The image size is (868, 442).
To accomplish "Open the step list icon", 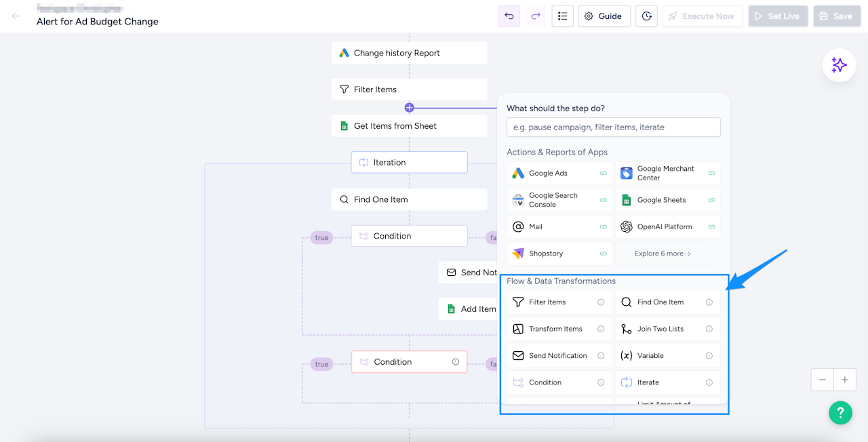I will pyautogui.click(x=563, y=16).
